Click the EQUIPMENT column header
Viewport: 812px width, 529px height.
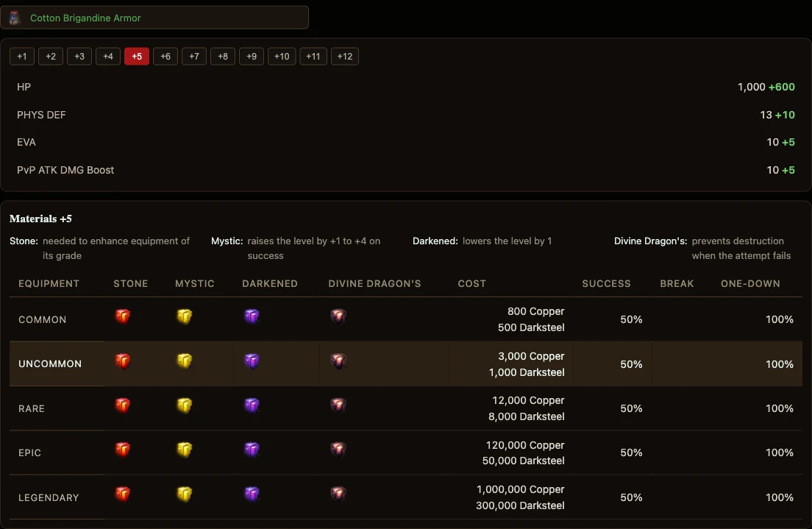point(49,283)
